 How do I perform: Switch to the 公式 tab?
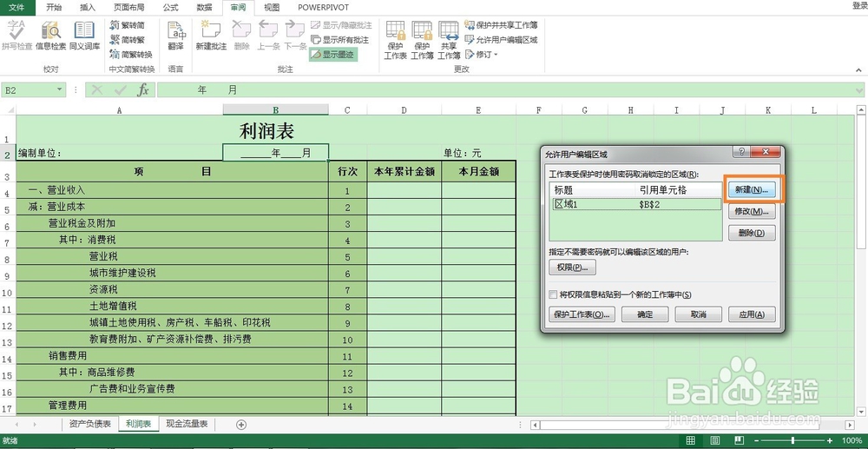(170, 7)
